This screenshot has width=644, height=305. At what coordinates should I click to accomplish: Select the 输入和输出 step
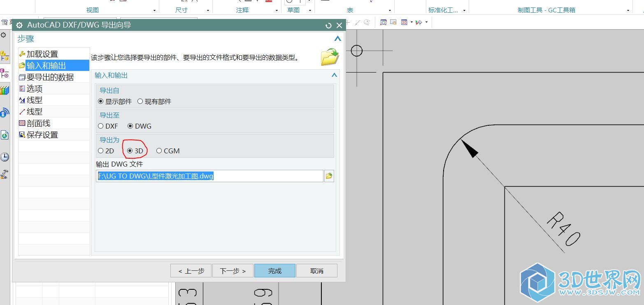54,66
